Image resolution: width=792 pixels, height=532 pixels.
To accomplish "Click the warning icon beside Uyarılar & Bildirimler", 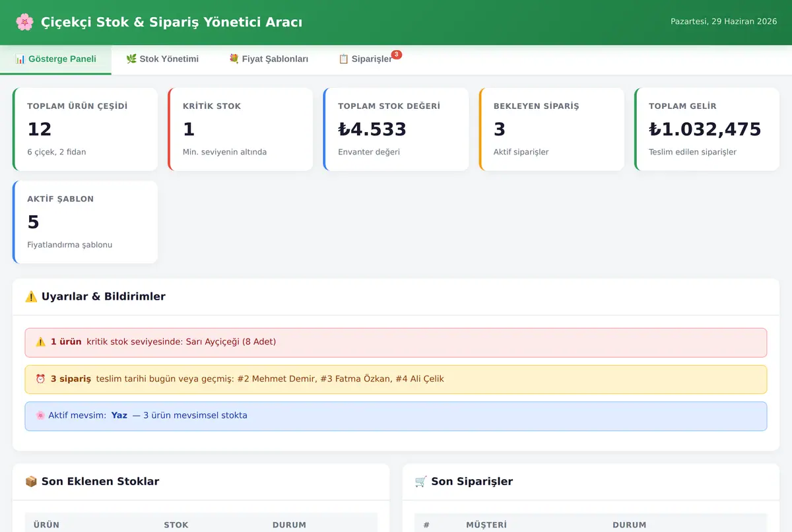I will (x=31, y=296).
